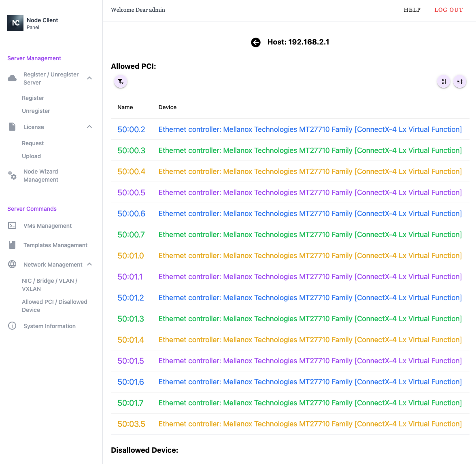
Task: Collapse the Register / Unregister Server section
Action: click(89, 78)
